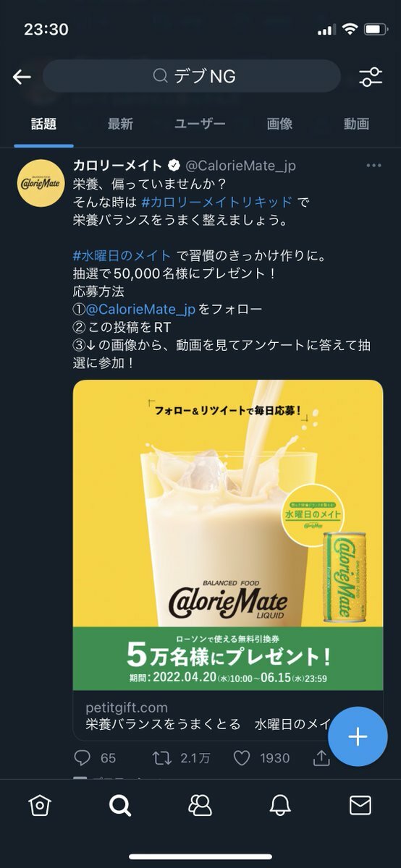The height and width of the screenshot is (868, 401).
Task: Switch to the 動画 tab
Action: point(356,124)
